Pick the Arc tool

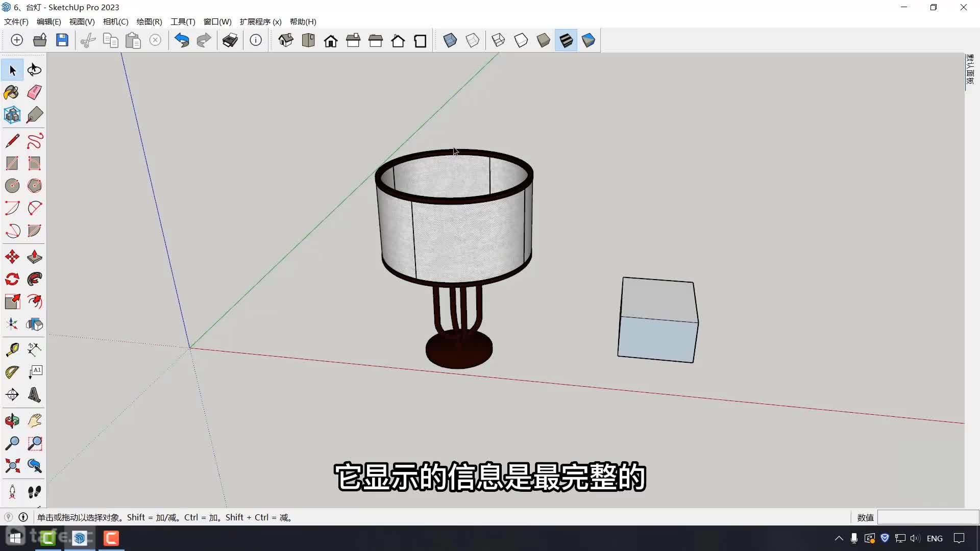[x=12, y=208]
